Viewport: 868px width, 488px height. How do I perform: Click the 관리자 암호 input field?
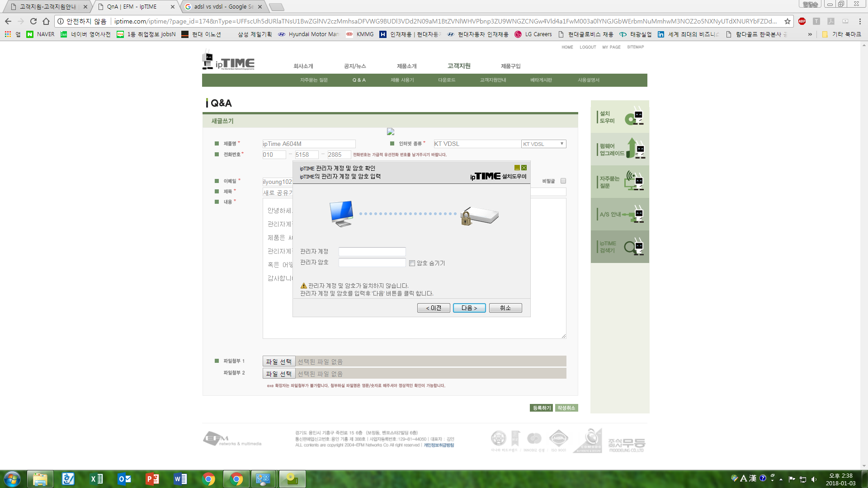point(372,263)
